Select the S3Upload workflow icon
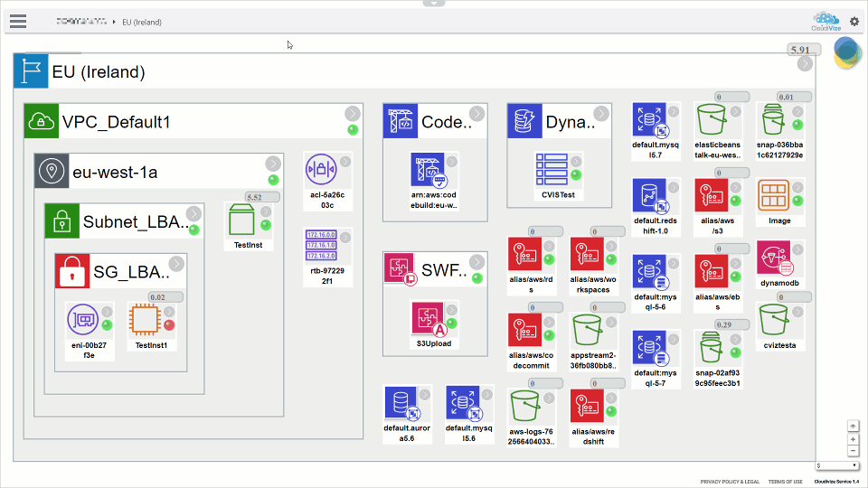Screen dimensions: 868x488 tap(428, 318)
